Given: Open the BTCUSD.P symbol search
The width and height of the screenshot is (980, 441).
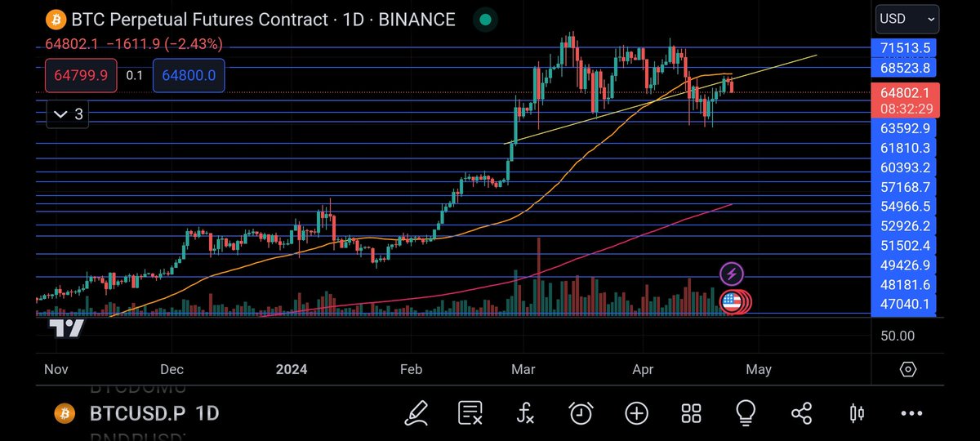Looking at the screenshot, I should pos(137,414).
